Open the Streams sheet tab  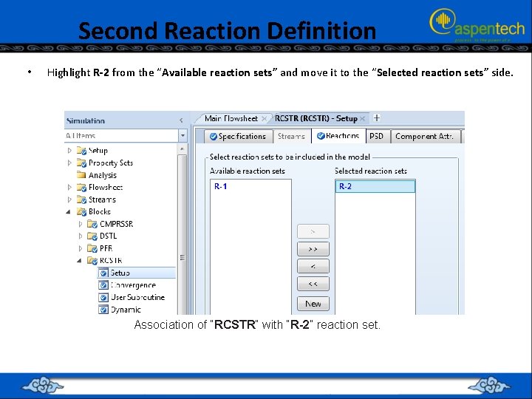(x=291, y=137)
